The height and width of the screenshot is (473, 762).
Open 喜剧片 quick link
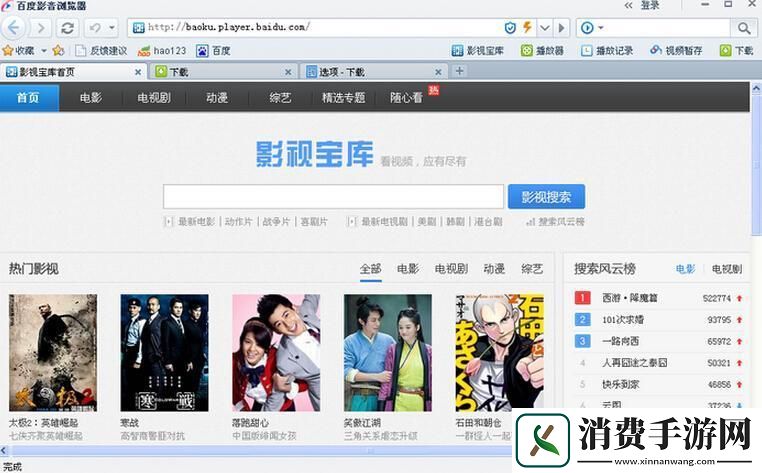coord(314,222)
